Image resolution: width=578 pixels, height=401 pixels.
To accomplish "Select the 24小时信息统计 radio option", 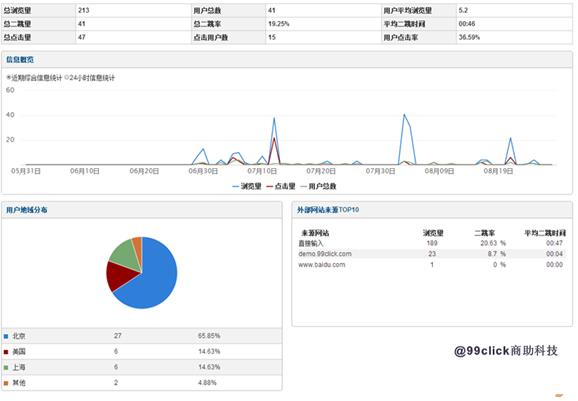I will [x=90, y=78].
